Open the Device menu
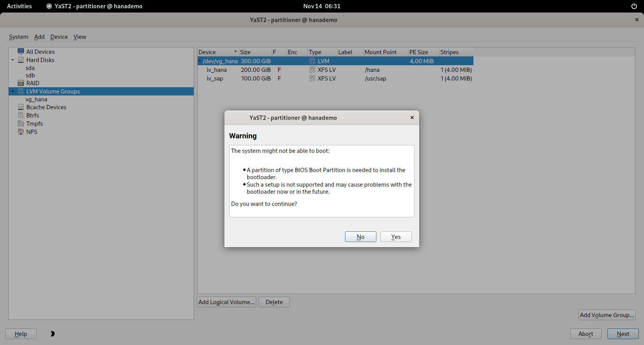 (59, 37)
